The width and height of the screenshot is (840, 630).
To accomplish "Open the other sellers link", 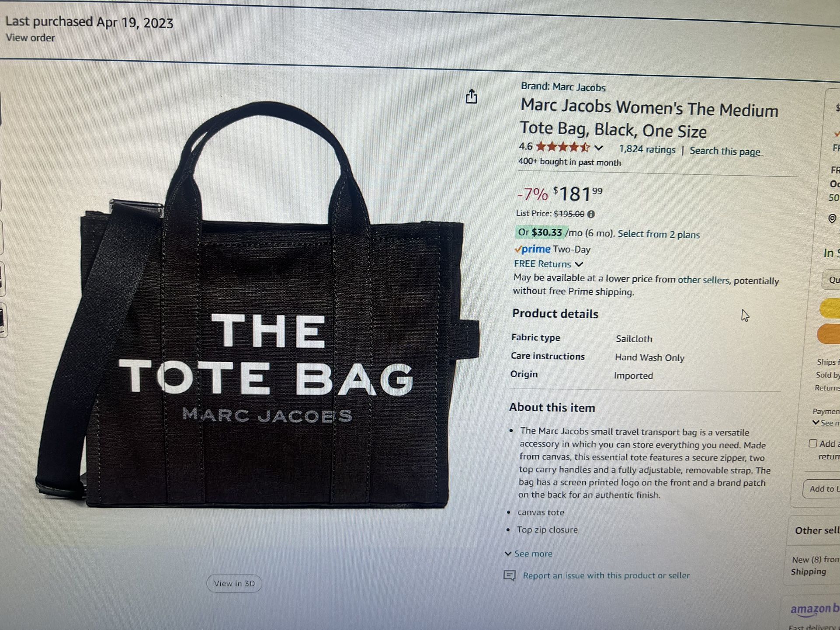I will pyautogui.click(x=704, y=280).
